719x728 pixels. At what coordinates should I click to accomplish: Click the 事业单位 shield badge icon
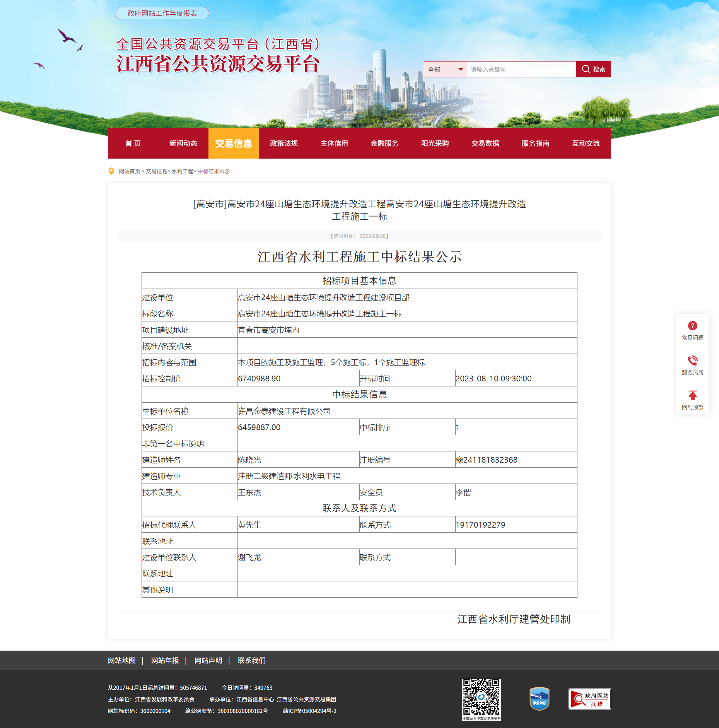pyautogui.click(x=539, y=699)
